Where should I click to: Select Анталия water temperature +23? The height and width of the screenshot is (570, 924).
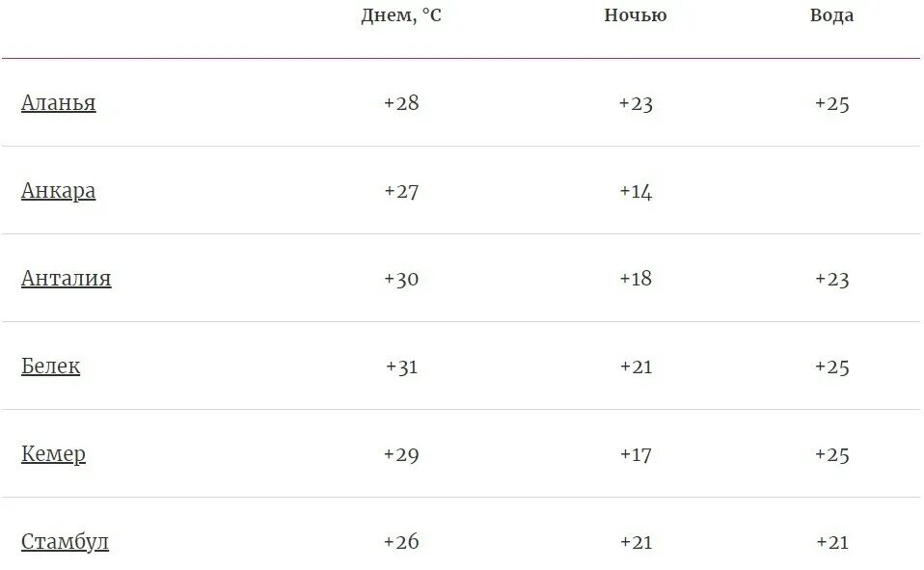(x=832, y=278)
